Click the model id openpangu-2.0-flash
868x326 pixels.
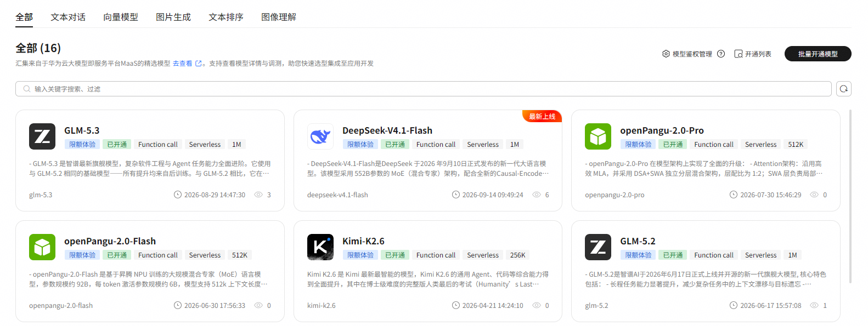61,305
